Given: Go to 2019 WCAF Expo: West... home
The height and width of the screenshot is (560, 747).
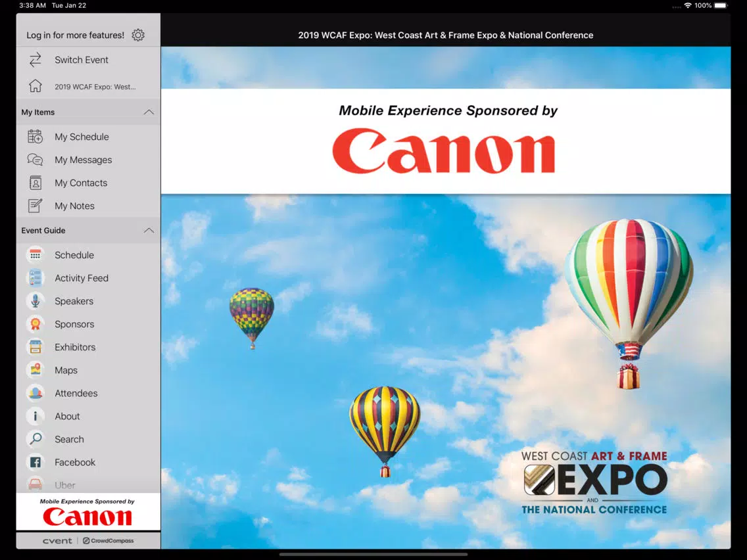Looking at the screenshot, I should point(88,86).
